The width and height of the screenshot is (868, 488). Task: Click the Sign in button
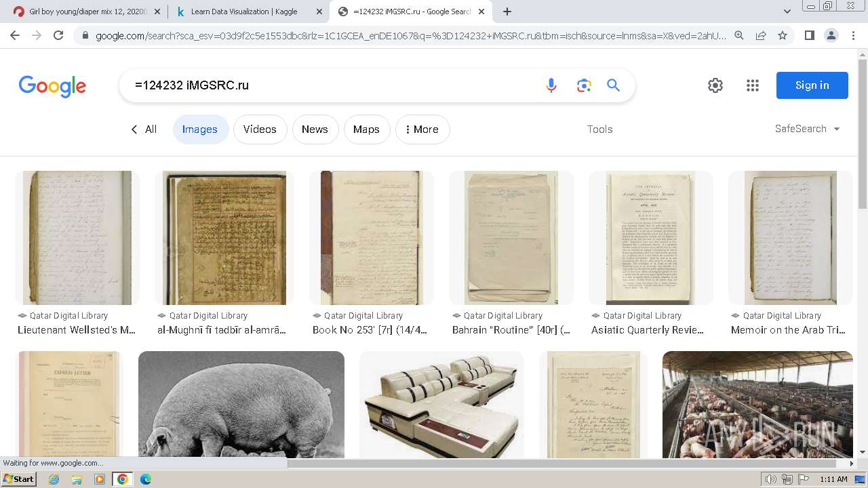click(x=812, y=85)
